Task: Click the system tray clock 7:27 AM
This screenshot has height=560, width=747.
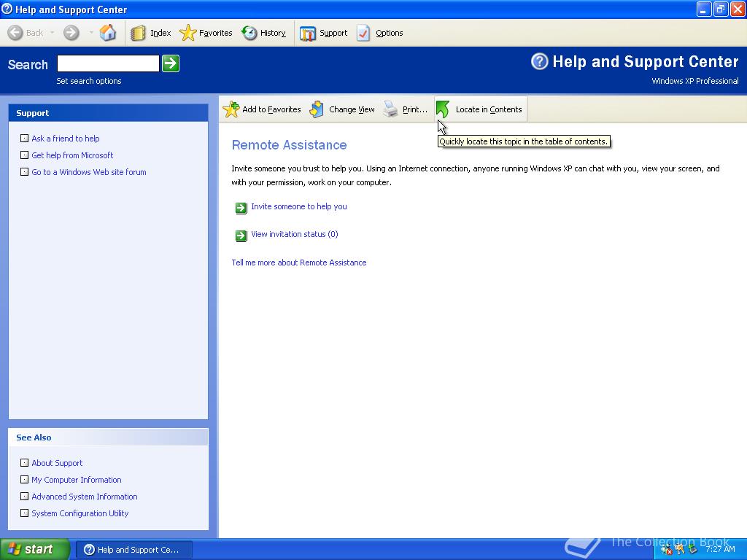Action: click(x=720, y=549)
